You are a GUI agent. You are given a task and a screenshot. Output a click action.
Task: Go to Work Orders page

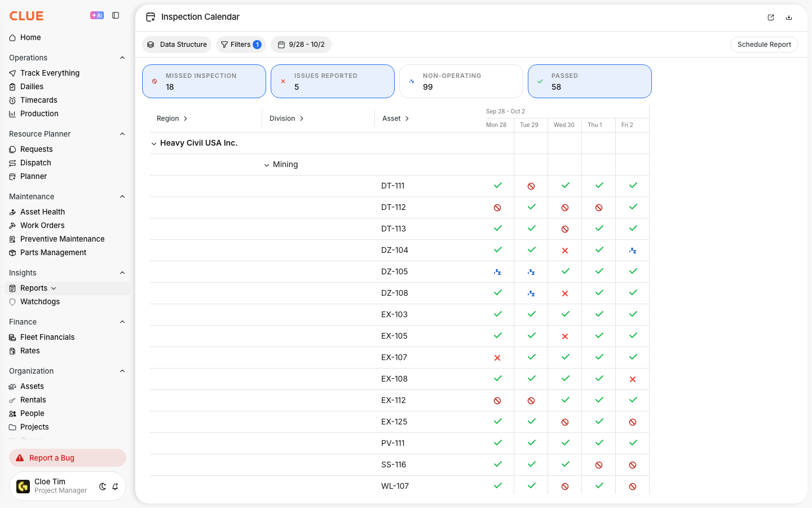(x=42, y=225)
